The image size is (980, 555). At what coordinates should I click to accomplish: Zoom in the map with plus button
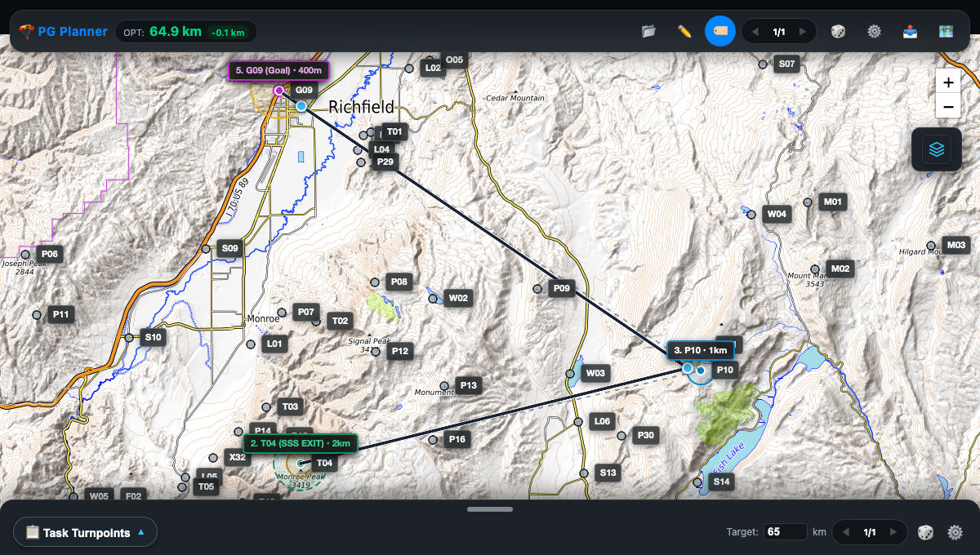(948, 82)
